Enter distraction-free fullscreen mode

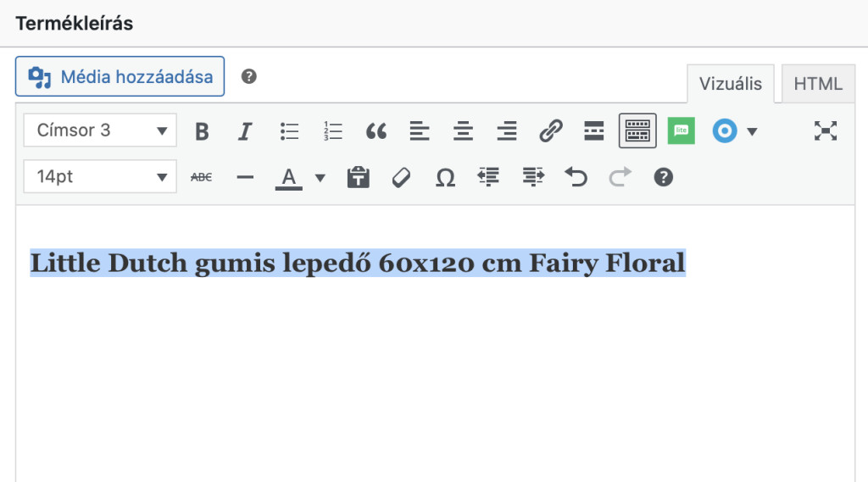(826, 130)
